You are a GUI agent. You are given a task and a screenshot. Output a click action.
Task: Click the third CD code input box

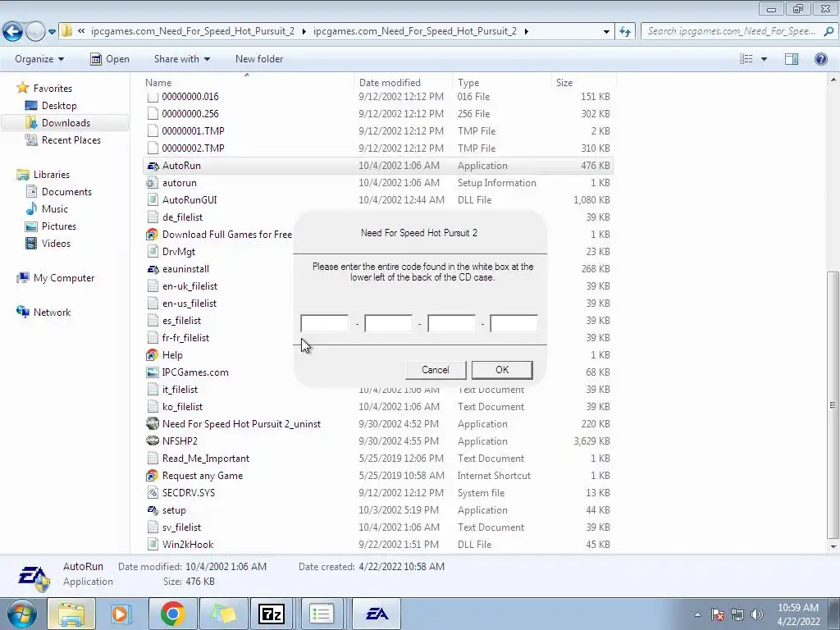point(452,323)
